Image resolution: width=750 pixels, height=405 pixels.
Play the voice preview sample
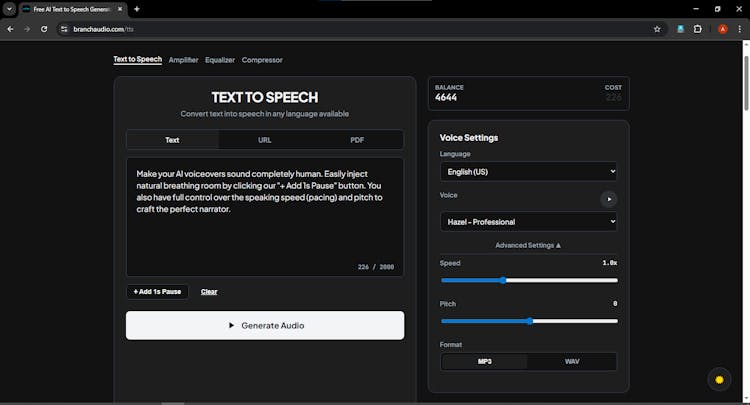(609, 199)
